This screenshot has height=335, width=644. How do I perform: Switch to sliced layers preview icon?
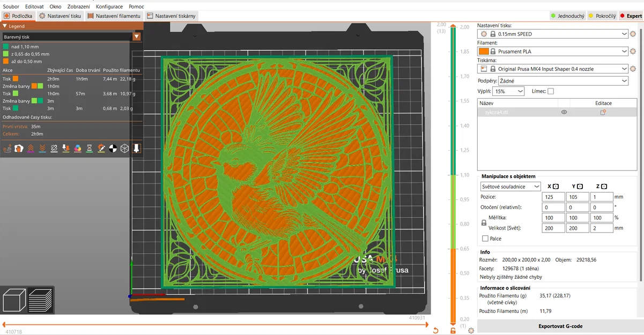click(x=40, y=300)
